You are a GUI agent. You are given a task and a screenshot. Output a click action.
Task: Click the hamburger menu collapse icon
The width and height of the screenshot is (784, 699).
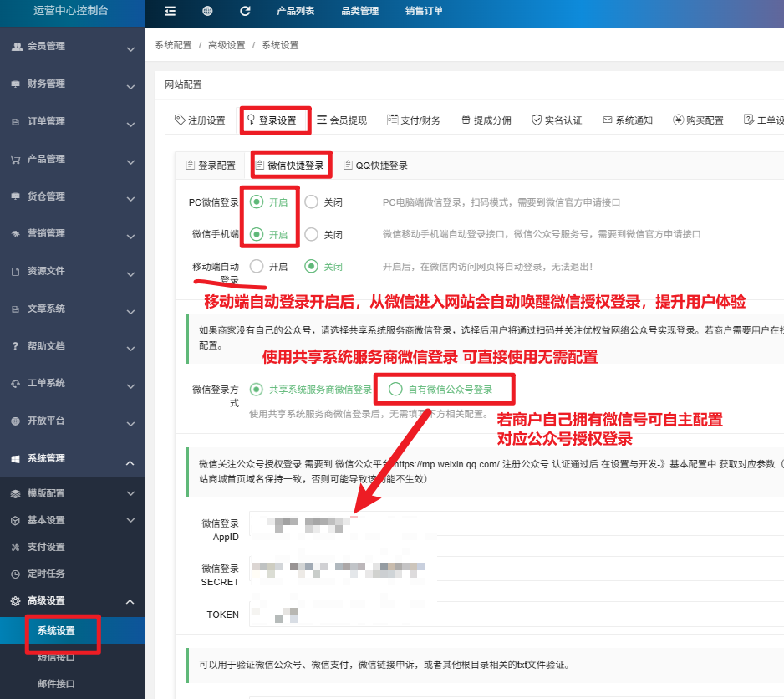tap(171, 11)
